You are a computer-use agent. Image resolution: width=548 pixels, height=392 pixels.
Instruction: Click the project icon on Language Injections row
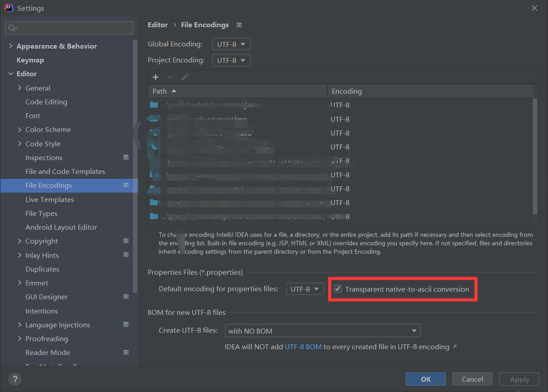[126, 325]
